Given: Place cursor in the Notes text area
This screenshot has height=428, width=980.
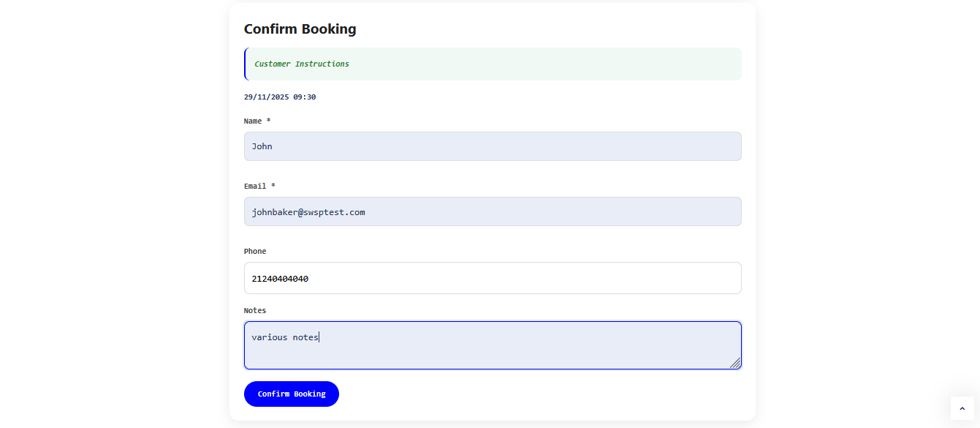Looking at the screenshot, I should tap(492, 345).
